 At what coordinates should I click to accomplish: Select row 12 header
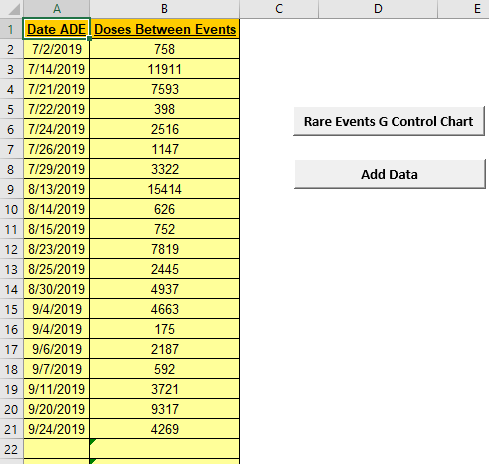click(x=11, y=249)
